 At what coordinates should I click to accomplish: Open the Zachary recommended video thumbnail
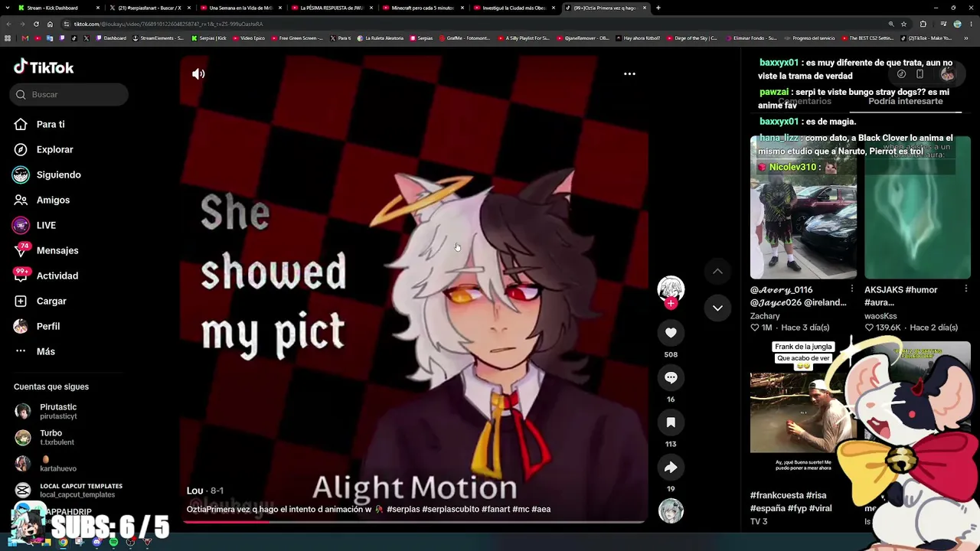803,207
